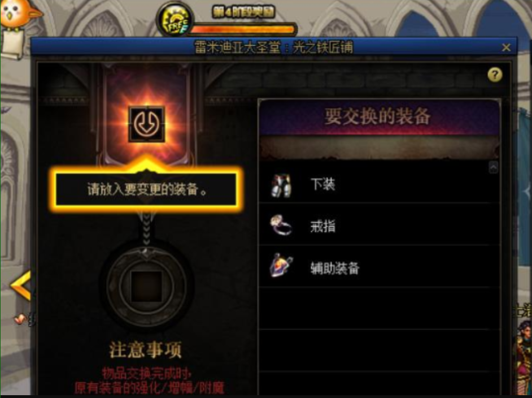Click the equipment input slot with down arrow

click(147, 124)
